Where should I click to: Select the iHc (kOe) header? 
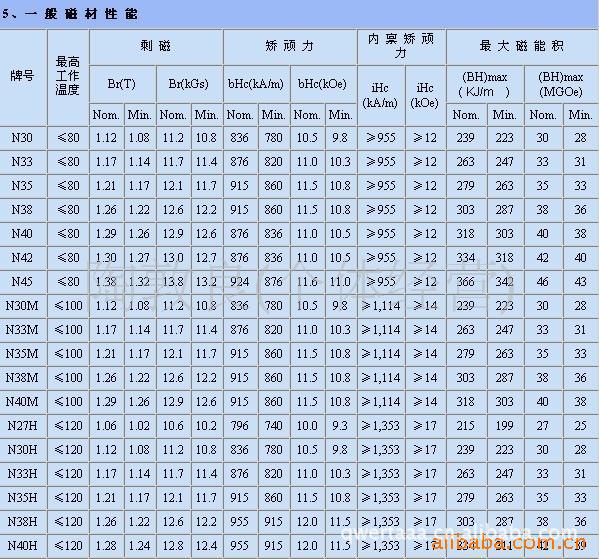pyautogui.click(x=426, y=96)
